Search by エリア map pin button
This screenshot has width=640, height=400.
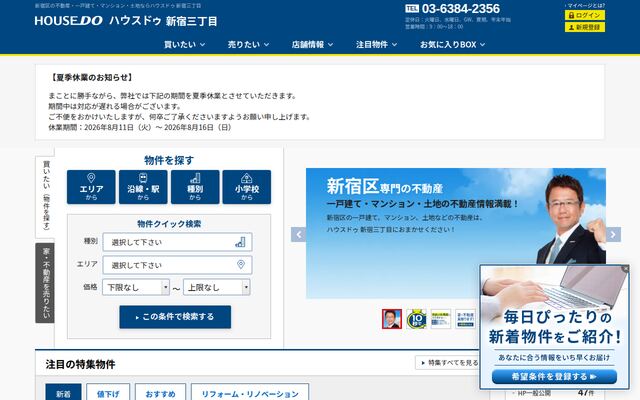tap(91, 187)
